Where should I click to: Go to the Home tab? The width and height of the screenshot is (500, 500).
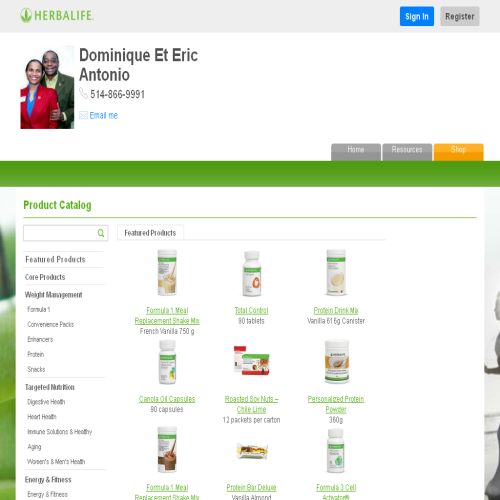(356, 152)
